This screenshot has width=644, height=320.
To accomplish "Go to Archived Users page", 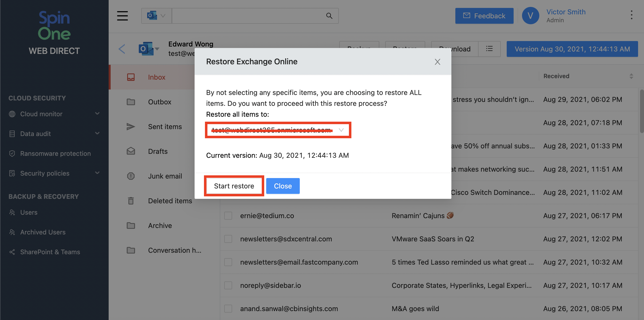I will click(43, 232).
